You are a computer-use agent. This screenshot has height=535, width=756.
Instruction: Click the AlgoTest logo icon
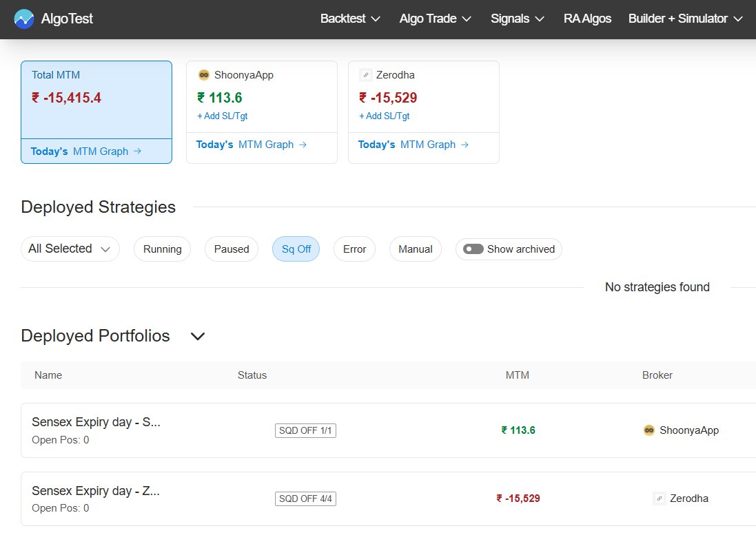[23, 19]
